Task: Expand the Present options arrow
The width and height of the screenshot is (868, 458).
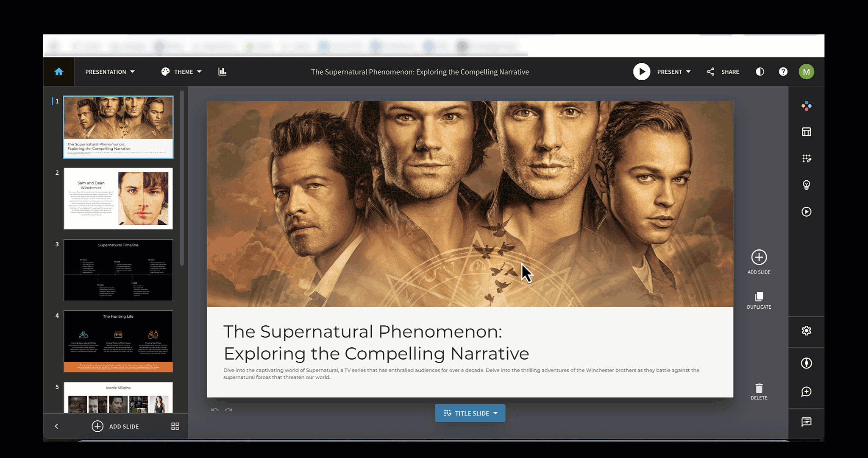Action: (688, 72)
